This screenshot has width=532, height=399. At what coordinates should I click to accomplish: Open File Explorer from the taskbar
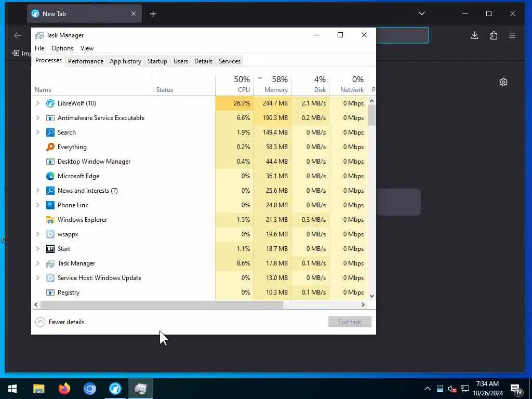point(38,389)
